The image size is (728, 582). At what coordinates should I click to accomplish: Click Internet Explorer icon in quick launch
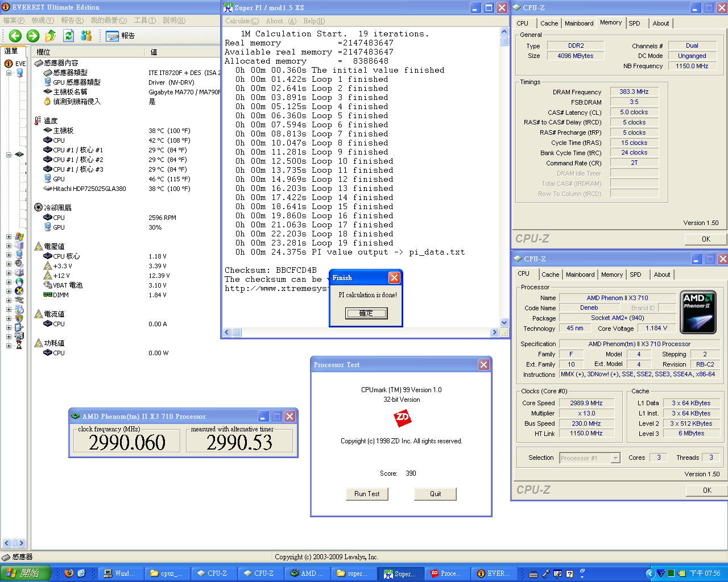(81, 573)
